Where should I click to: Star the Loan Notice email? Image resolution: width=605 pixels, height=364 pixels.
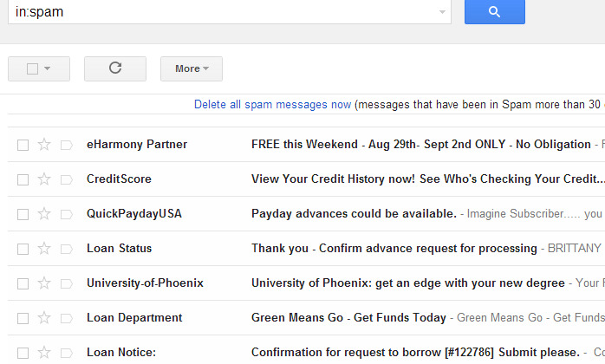click(44, 353)
